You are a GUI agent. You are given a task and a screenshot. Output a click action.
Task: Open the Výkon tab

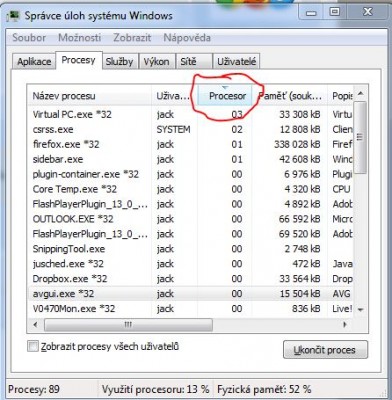tap(156, 62)
